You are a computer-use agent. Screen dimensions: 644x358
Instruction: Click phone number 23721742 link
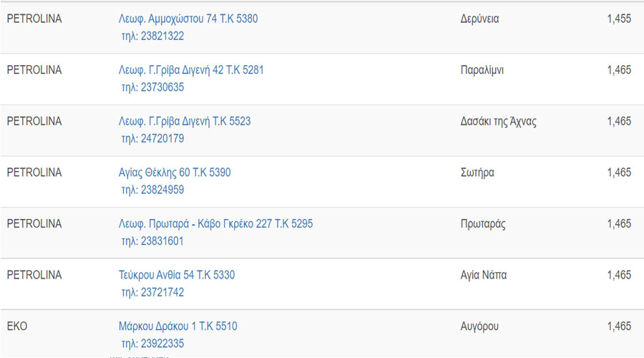tap(152, 292)
